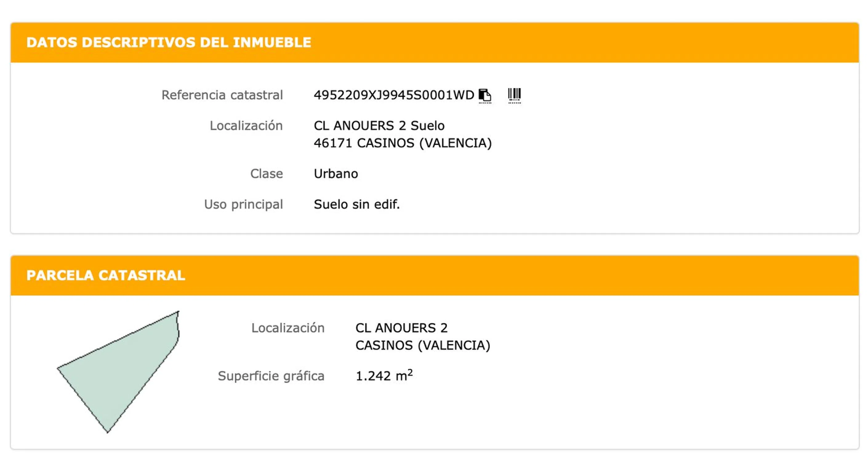
Task: Click the 'Parcela catastral' section header
Action: point(106,276)
